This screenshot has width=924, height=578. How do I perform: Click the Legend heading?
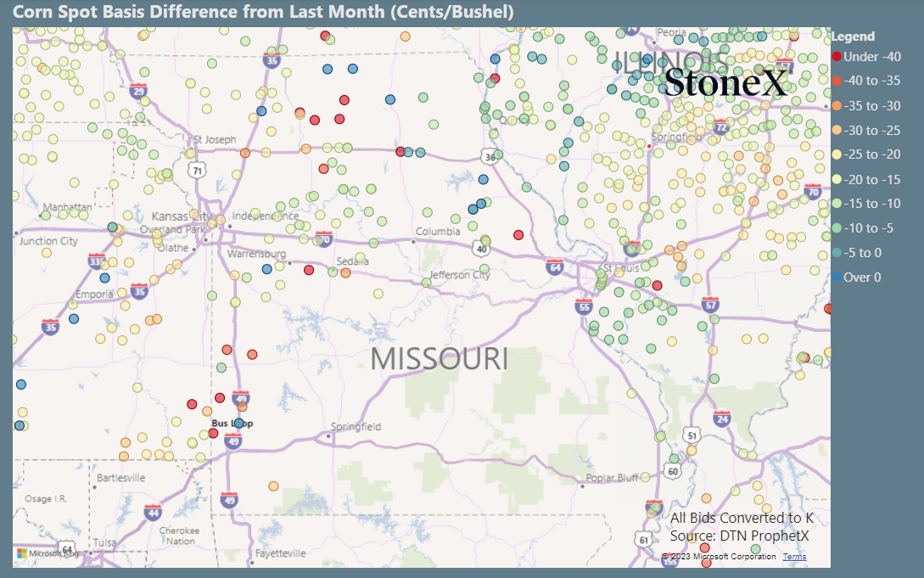(x=853, y=36)
